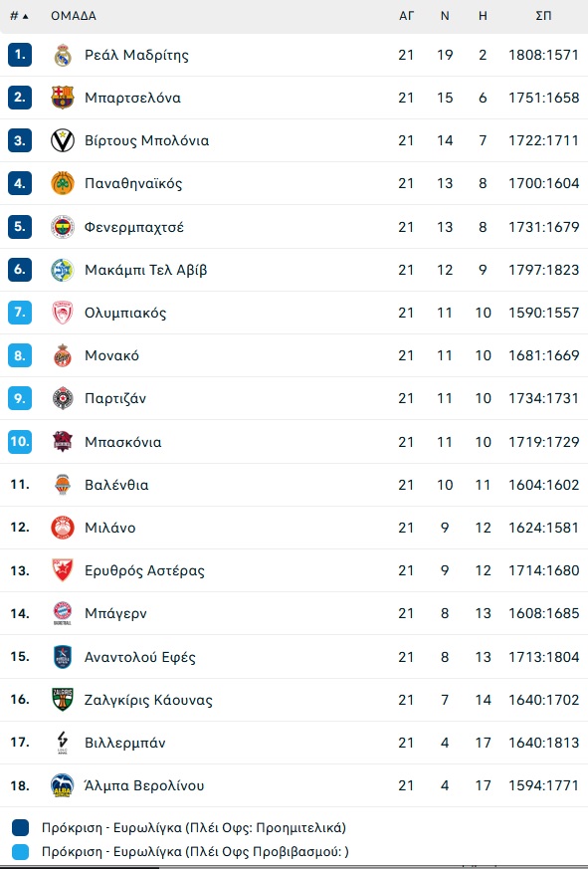Click the ΑΓ games column header
This screenshot has width=588, height=869.
click(406, 16)
